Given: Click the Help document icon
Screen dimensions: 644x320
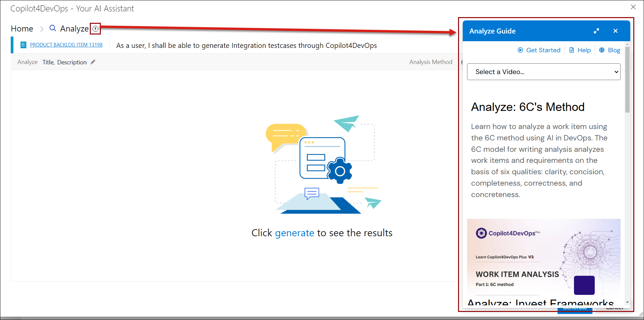Looking at the screenshot, I should (572, 50).
